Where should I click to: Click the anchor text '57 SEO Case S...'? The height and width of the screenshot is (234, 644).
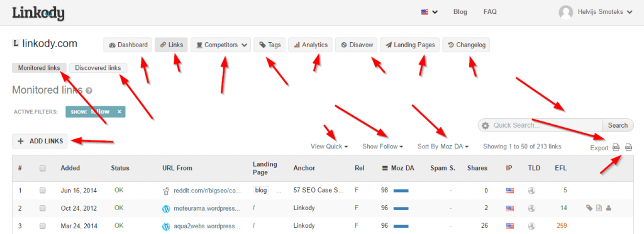point(318,191)
